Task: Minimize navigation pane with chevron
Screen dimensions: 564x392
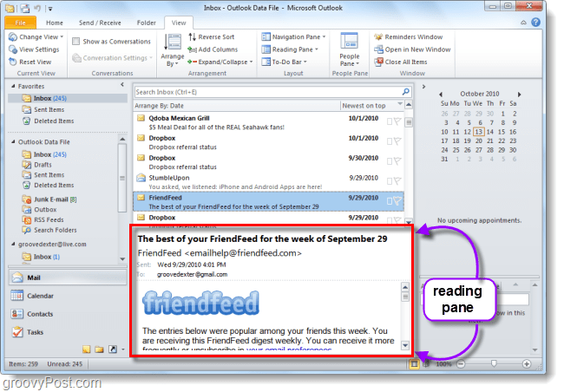Action: (x=122, y=85)
